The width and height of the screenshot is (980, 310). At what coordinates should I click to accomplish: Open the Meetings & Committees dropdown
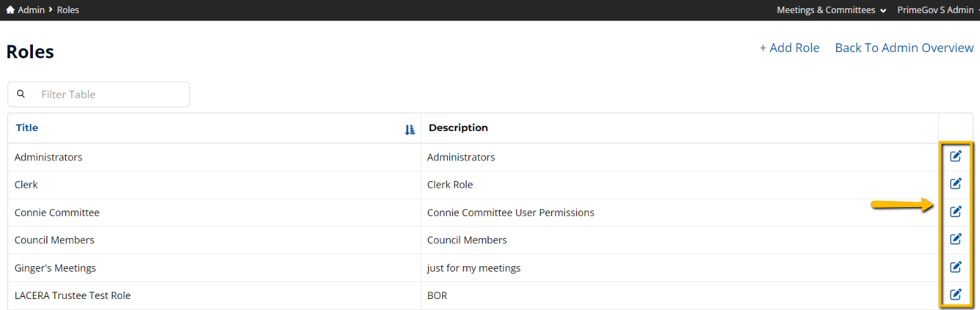pos(831,10)
